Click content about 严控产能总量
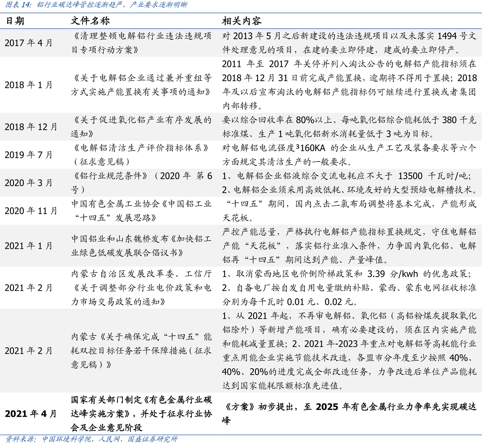504x446 pixels. 349,246
